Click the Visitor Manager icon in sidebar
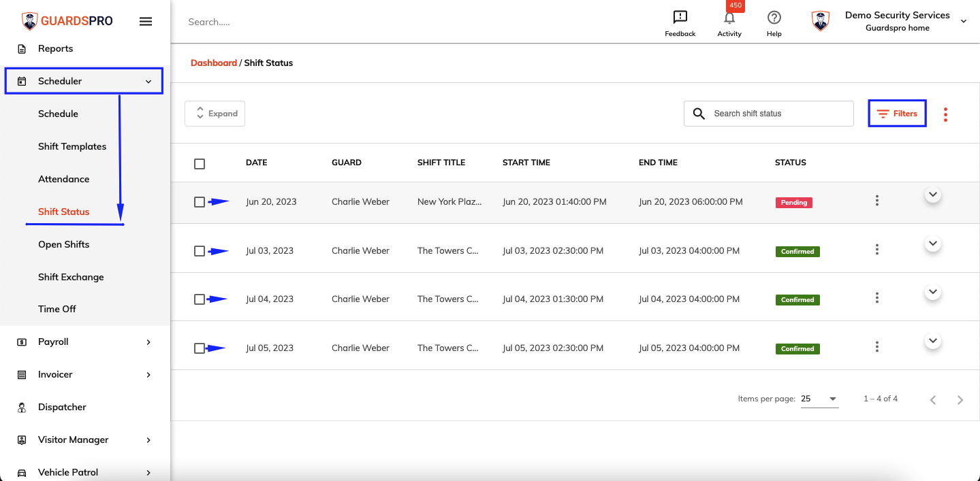 [x=22, y=440]
